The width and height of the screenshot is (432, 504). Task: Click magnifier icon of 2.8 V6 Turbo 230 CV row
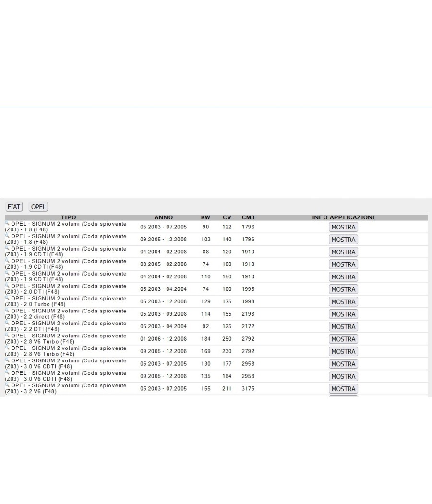(x=7, y=348)
